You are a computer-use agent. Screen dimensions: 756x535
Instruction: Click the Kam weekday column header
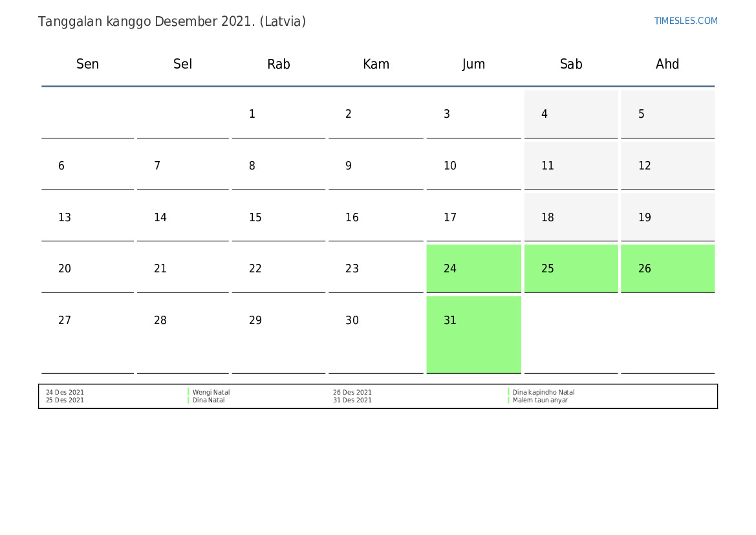[x=376, y=64]
